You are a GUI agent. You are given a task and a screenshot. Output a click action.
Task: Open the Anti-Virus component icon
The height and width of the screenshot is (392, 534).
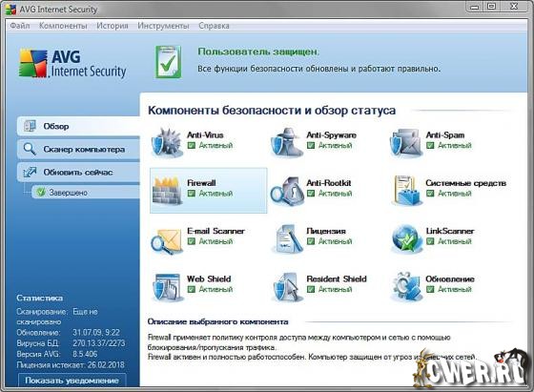(x=166, y=142)
